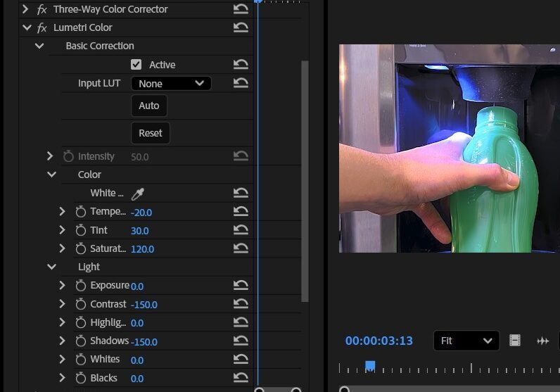Viewport: 560px width, 392px height.
Task: Expand the Three-Way Color Corrector effect
Action: click(25, 9)
